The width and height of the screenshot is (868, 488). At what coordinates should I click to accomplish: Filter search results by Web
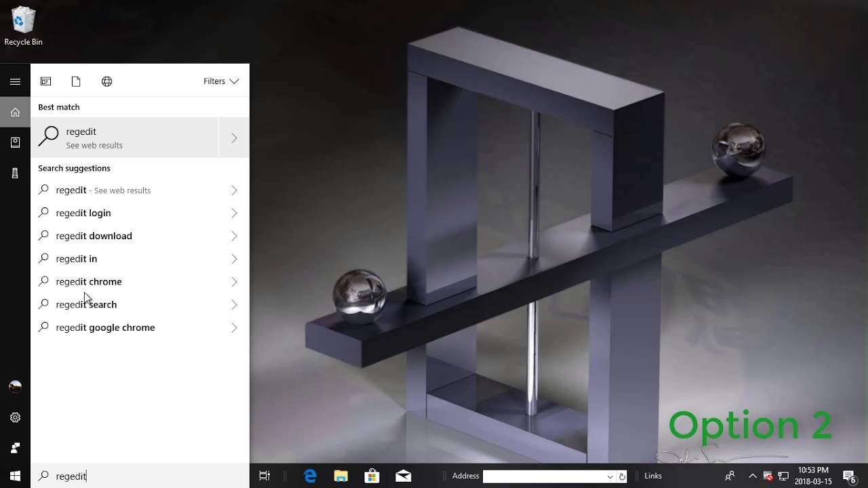point(106,81)
